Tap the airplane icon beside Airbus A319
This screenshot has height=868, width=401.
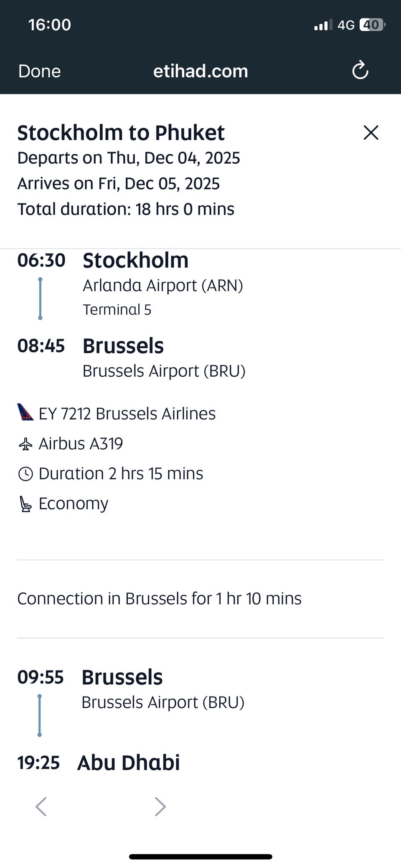pyautogui.click(x=25, y=444)
